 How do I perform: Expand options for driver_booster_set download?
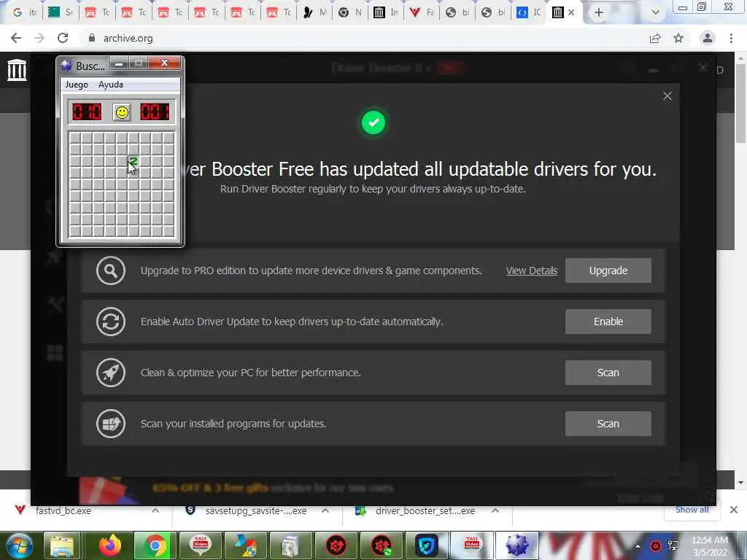point(495,510)
